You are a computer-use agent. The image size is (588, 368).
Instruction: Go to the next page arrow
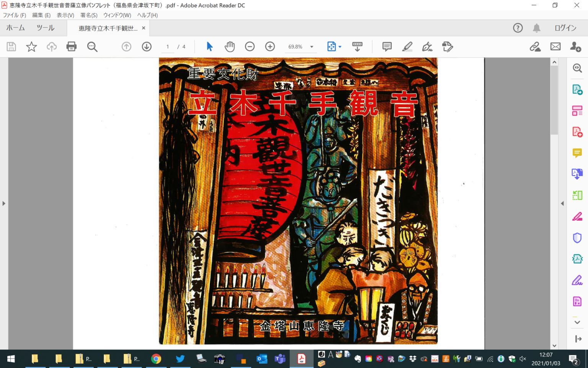[x=147, y=47]
